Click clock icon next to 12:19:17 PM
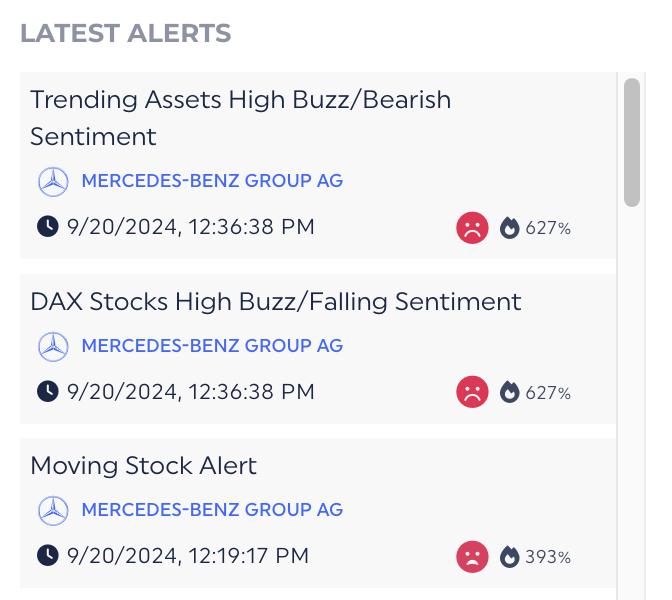 pos(47,555)
